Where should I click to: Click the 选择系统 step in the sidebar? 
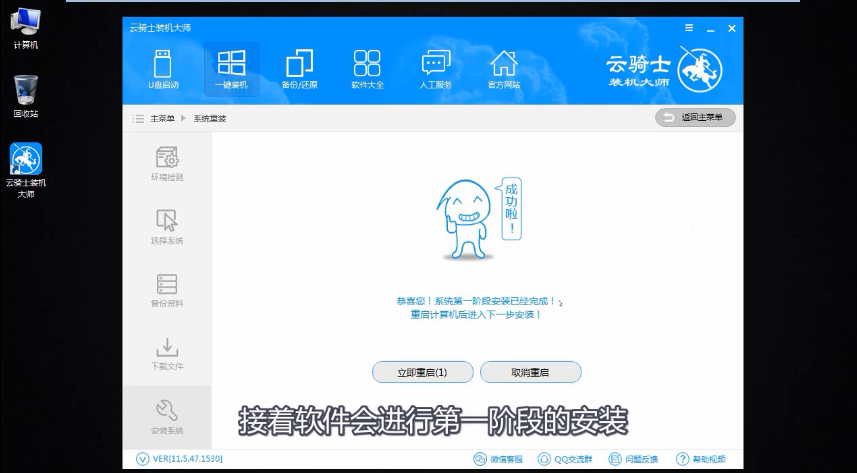[x=167, y=226]
